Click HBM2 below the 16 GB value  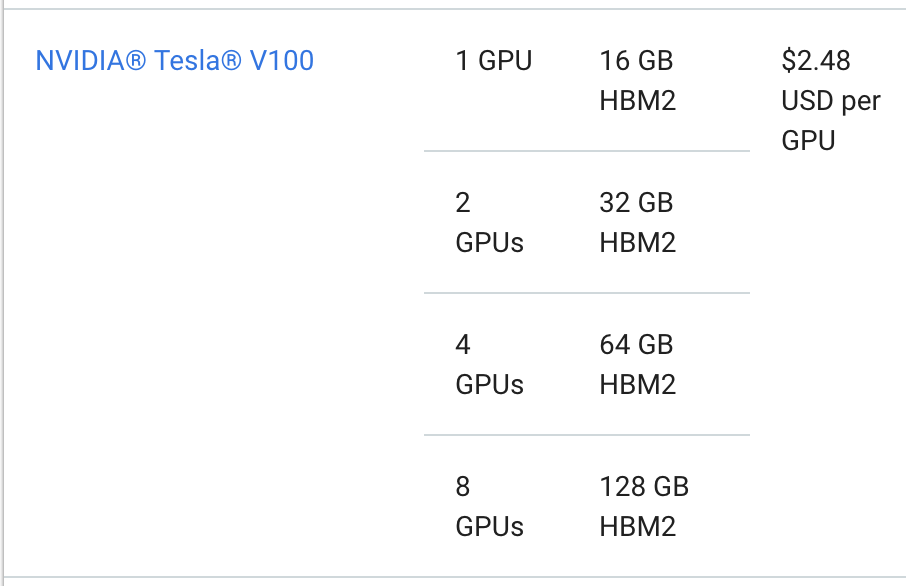[638, 101]
